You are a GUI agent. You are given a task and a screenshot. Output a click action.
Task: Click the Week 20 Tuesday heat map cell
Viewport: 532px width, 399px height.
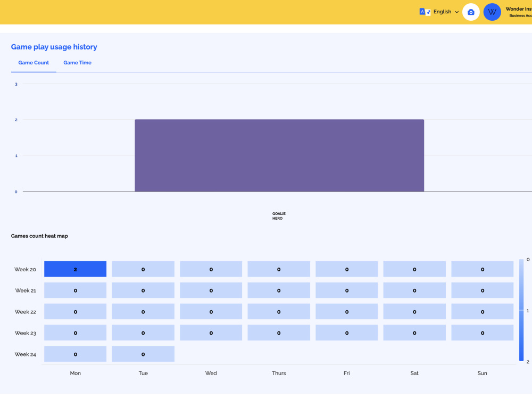coord(143,269)
